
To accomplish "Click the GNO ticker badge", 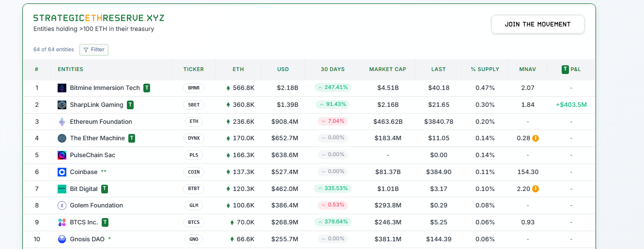I will [x=194, y=239].
